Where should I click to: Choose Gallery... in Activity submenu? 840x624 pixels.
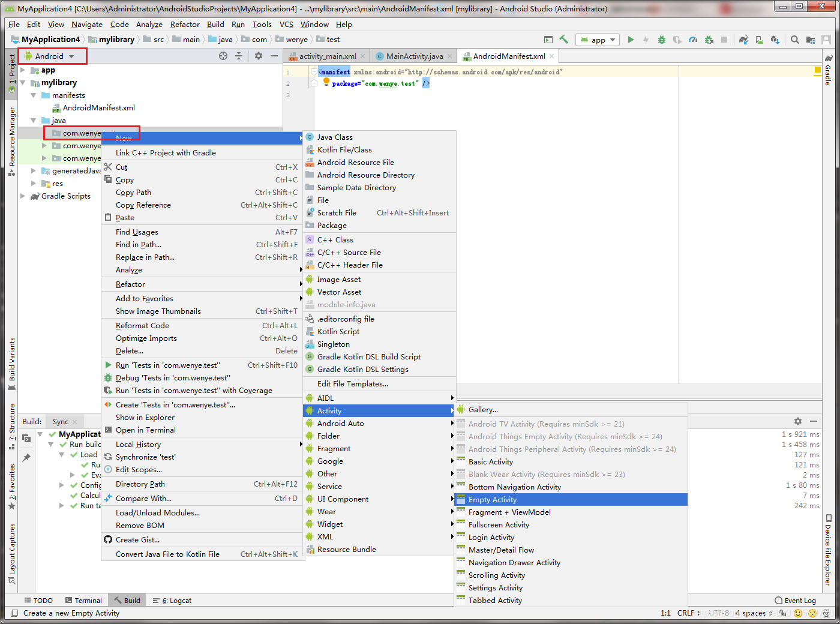(571, 410)
